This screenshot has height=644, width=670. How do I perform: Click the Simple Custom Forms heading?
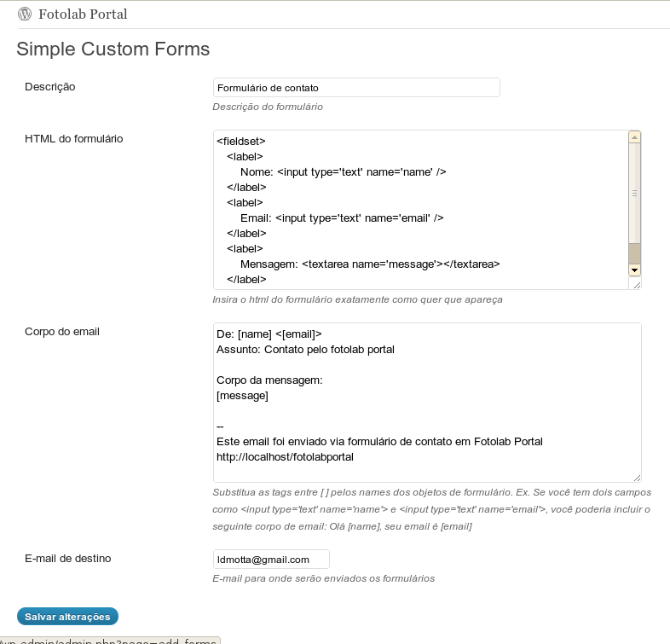click(113, 49)
